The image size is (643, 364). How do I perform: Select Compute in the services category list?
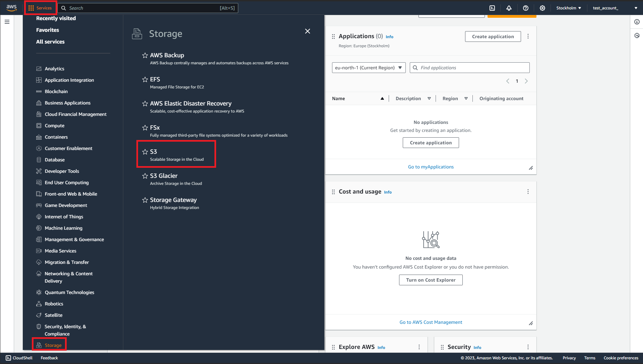[x=54, y=126]
